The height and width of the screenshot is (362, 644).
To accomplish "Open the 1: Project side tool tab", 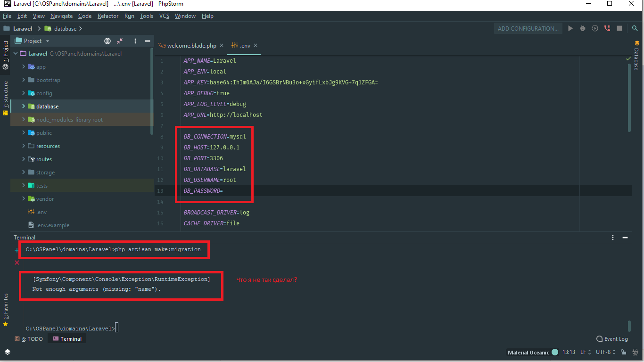I will (x=6, y=55).
